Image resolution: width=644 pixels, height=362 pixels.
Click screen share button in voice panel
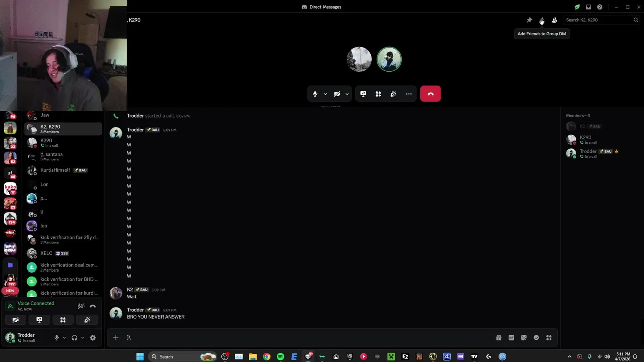coord(39,320)
